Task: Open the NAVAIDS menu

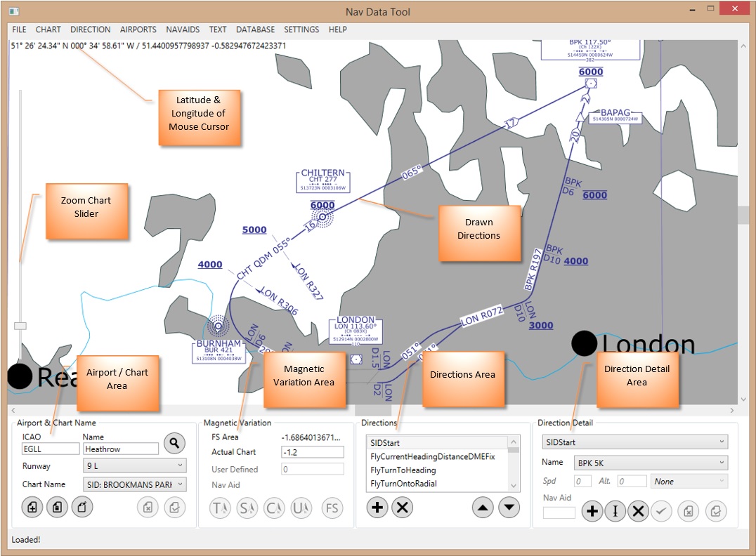Action: 183,29
